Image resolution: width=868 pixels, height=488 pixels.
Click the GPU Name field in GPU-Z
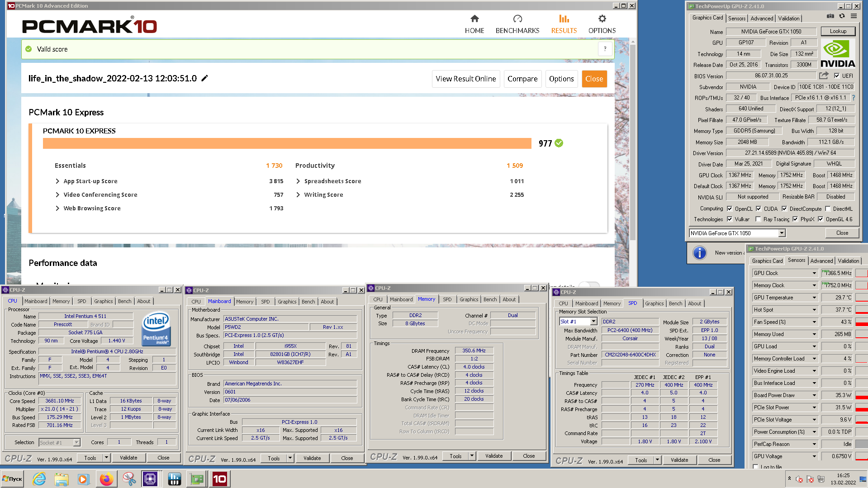(771, 32)
